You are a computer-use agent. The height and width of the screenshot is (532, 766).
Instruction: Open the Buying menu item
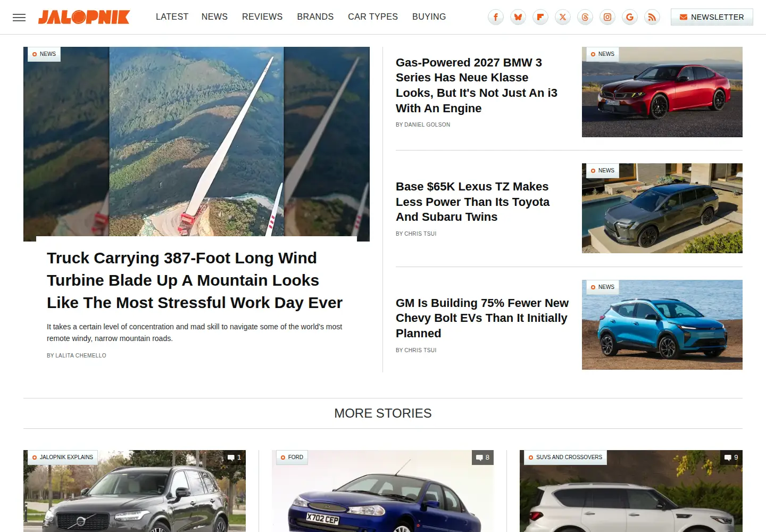tap(429, 17)
